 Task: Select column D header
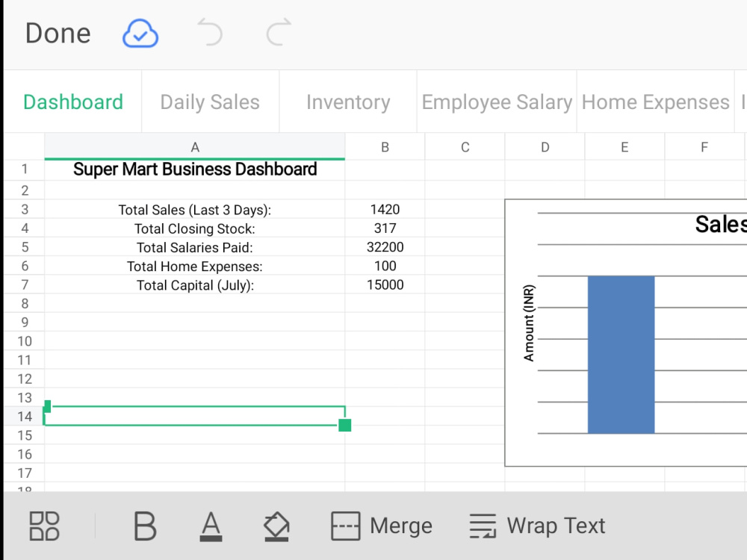pos(545,147)
